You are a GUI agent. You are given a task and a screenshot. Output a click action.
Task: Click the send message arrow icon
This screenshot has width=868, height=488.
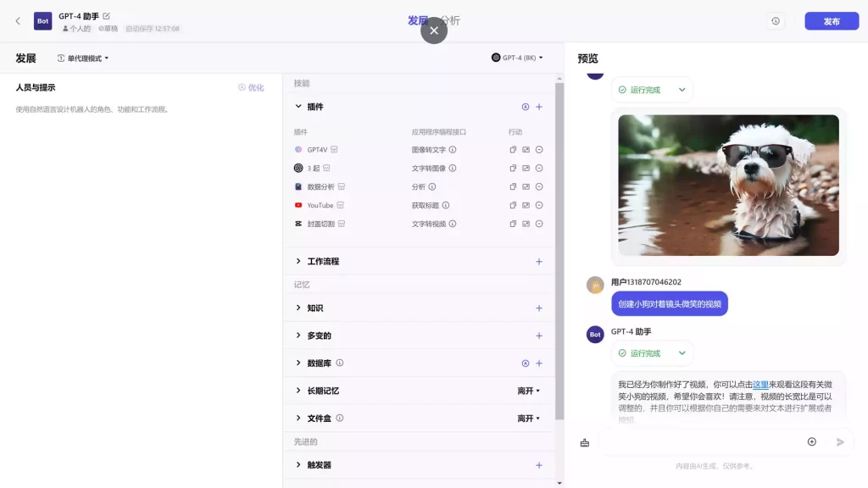[x=839, y=441]
